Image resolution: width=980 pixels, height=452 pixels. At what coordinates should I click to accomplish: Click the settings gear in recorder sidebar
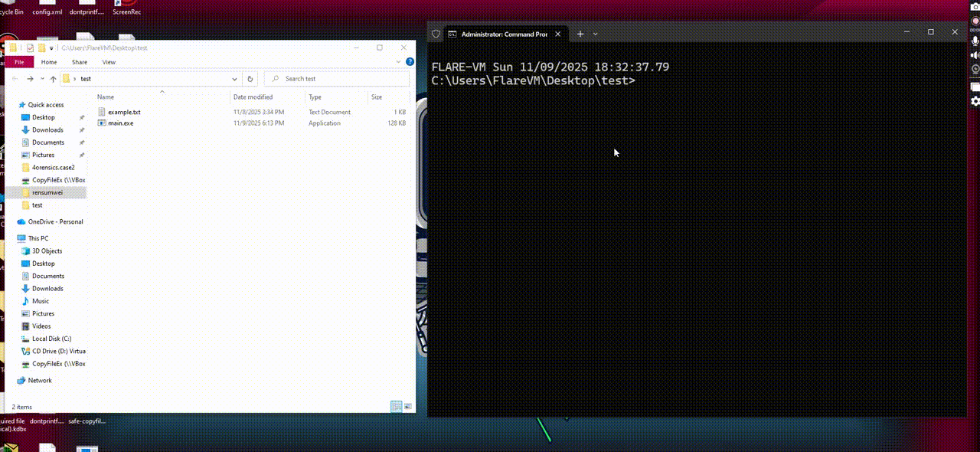coord(975,101)
